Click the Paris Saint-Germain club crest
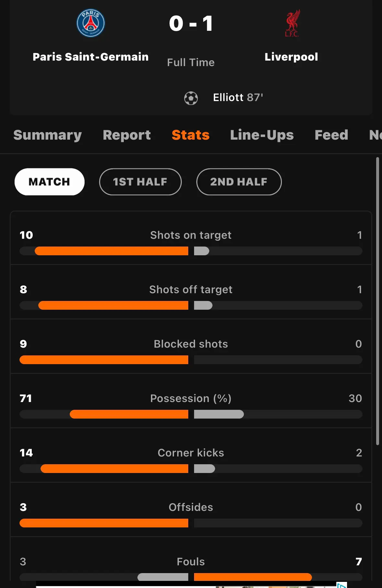This screenshot has width=382, height=588. (91, 23)
